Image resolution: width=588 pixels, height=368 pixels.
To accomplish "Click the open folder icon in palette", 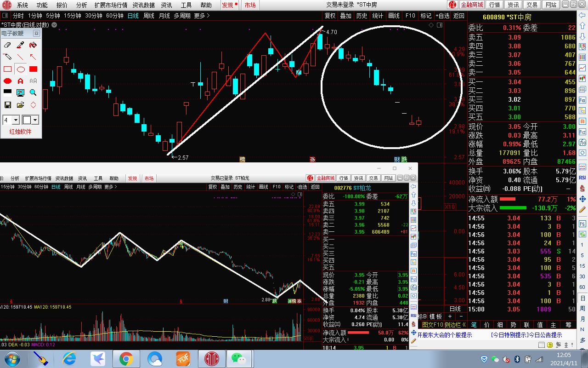I will pyautogui.click(x=20, y=105).
